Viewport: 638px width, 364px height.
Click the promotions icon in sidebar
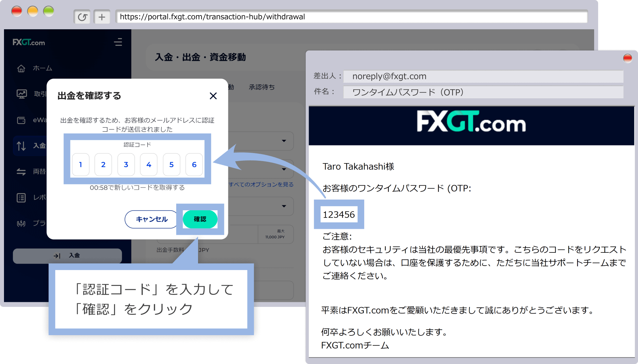click(x=21, y=223)
